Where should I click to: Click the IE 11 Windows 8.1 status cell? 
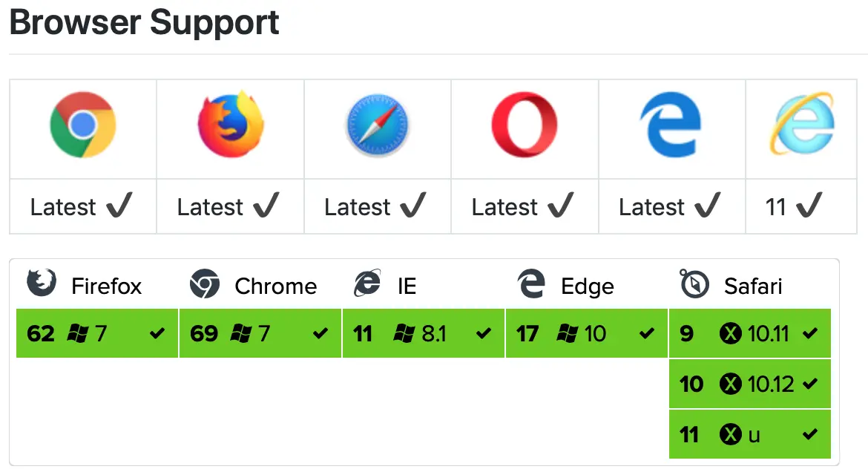(x=423, y=334)
